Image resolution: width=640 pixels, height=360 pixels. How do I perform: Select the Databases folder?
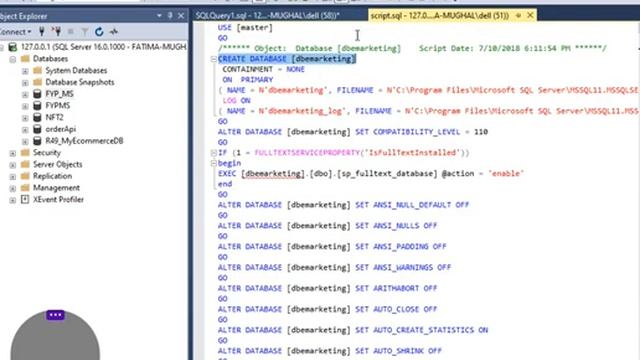coord(50,59)
